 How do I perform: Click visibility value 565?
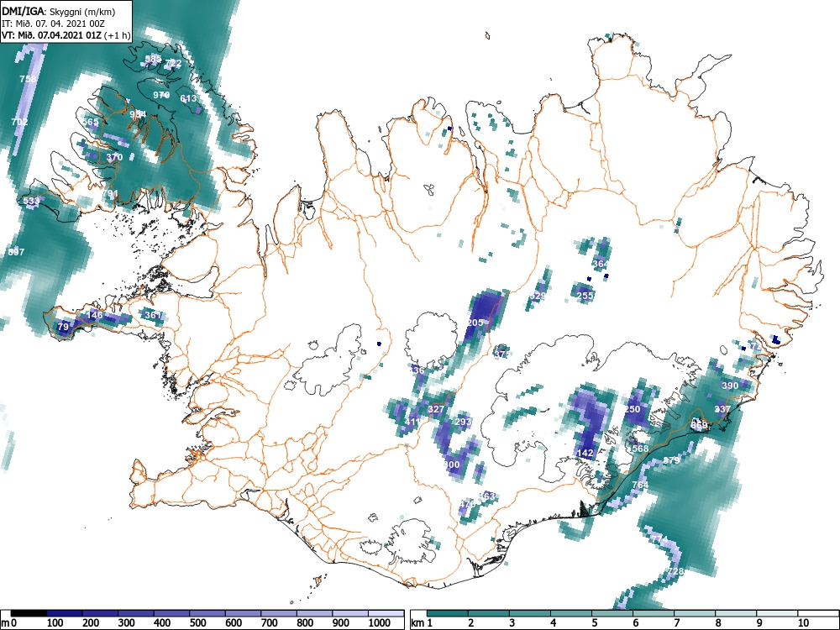91,122
